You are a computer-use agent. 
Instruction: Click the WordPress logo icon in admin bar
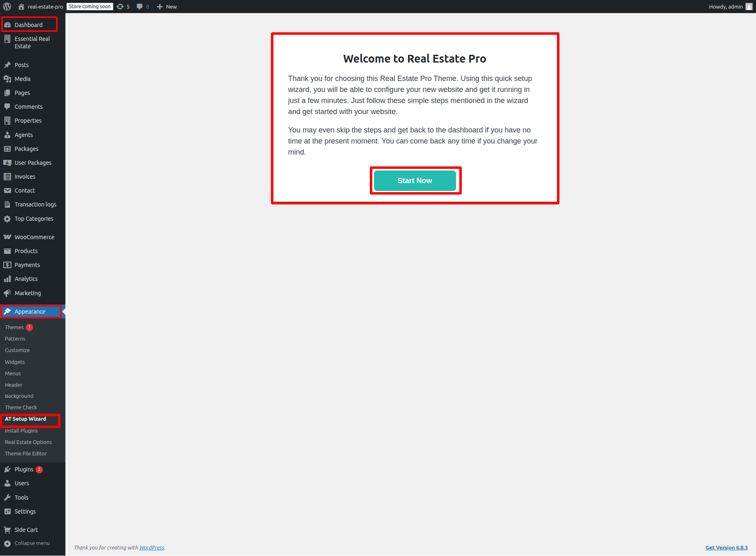tap(7, 7)
